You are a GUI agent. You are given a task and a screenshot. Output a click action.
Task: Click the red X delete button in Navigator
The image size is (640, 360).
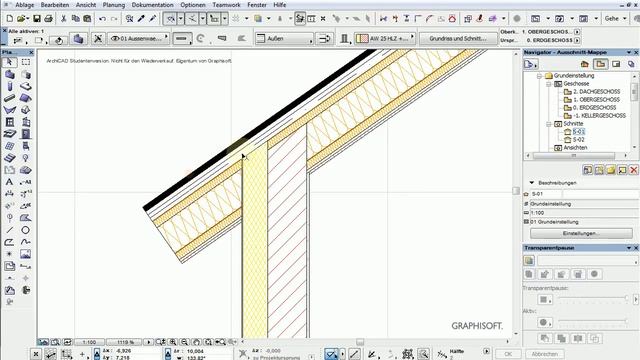(x=633, y=170)
